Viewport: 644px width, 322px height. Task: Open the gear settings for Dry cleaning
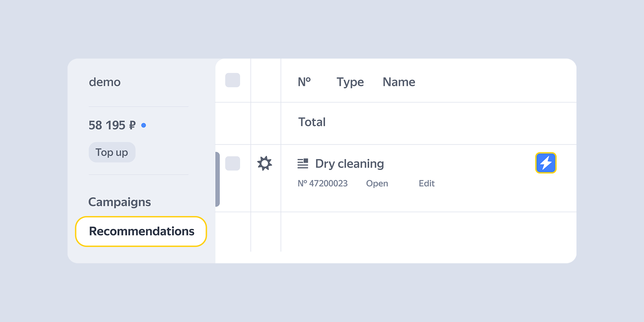[265, 163]
